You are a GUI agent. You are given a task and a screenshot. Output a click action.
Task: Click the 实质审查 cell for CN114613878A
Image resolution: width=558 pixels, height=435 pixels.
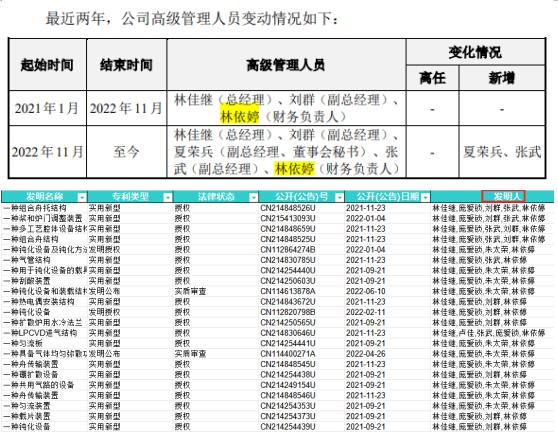(190, 291)
